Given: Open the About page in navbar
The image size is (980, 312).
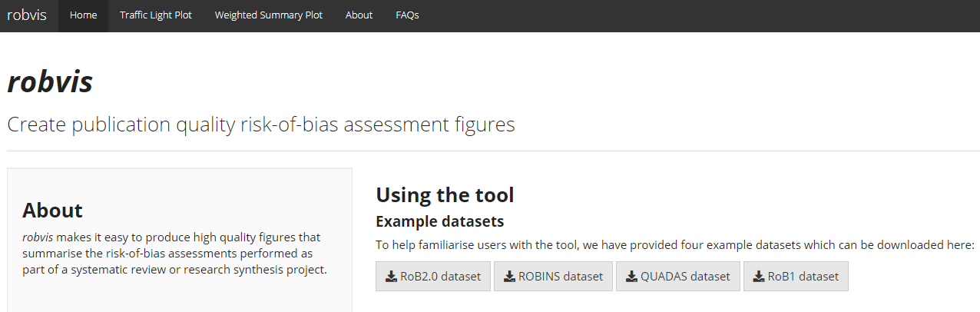Looking at the screenshot, I should [x=359, y=15].
